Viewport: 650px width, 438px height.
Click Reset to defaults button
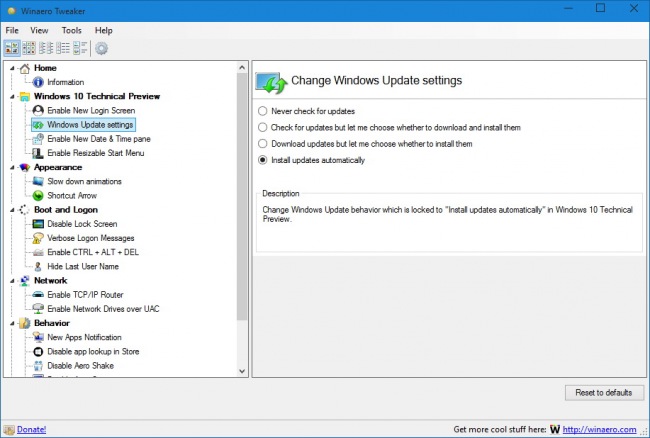tap(604, 392)
